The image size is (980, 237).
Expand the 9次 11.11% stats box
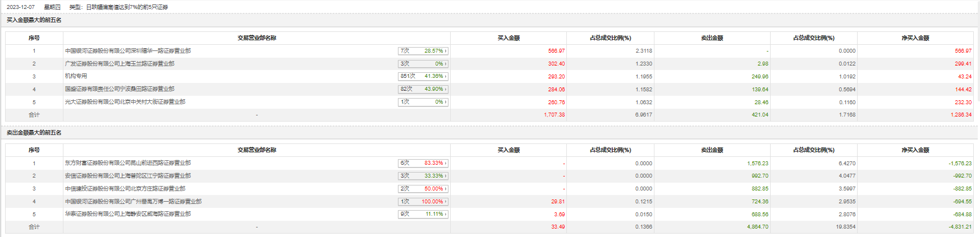(x=423, y=214)
